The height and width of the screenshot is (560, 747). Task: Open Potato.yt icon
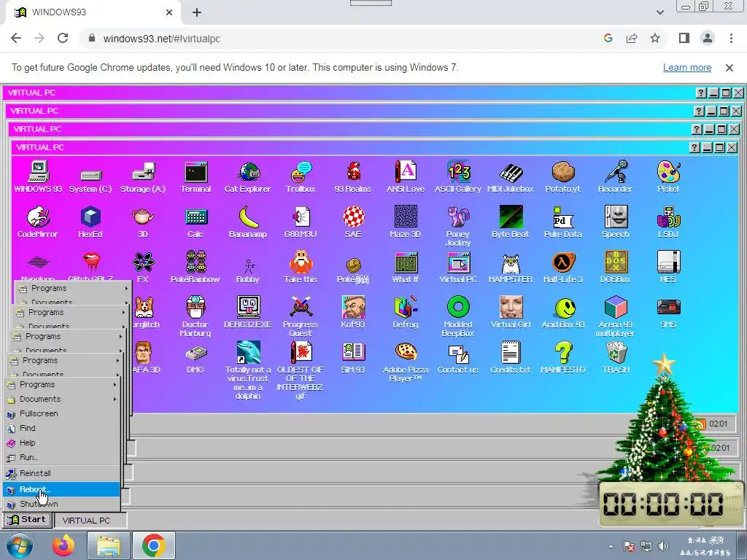pos(563,176)
